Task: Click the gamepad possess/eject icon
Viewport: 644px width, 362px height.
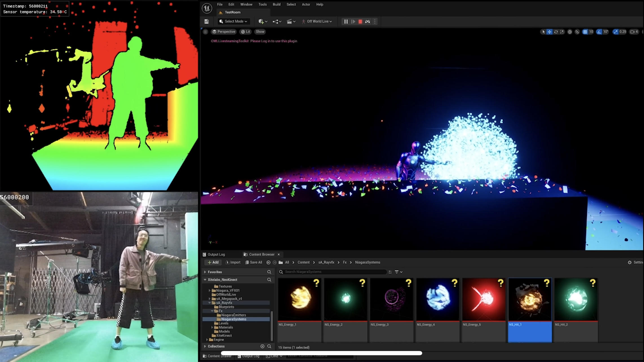Action: (368, 21)
